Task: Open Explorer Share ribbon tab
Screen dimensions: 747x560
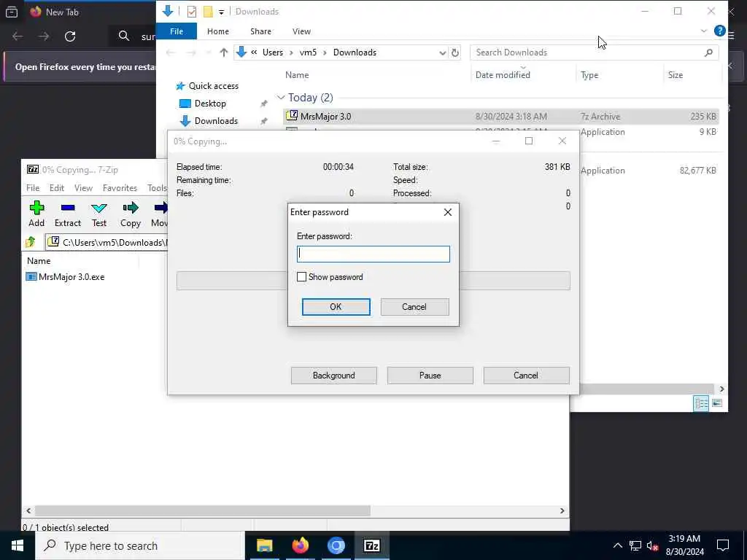Action: [x=260, y=31]
